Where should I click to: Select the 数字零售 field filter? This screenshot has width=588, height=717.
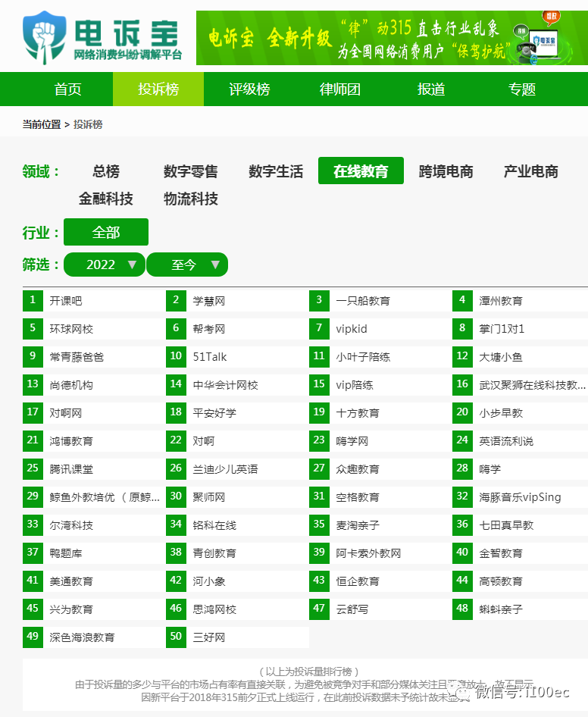[x=191, y=171]
